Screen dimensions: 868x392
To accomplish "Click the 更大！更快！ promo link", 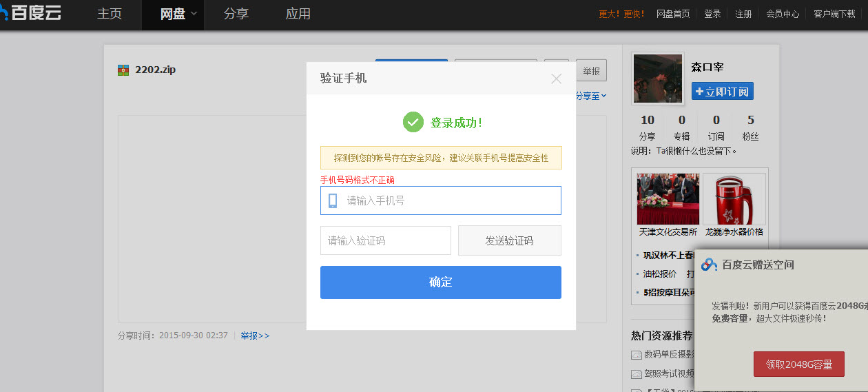I will point(621,14).
